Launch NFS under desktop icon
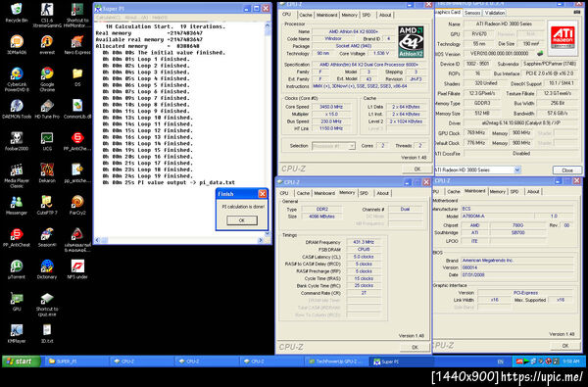Image resolution: width=588 pixels, height=387 pixels. 77,269
